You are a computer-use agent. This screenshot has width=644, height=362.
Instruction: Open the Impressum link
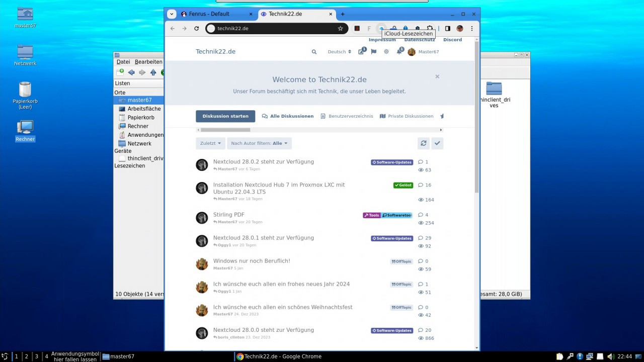click(382, 40)
